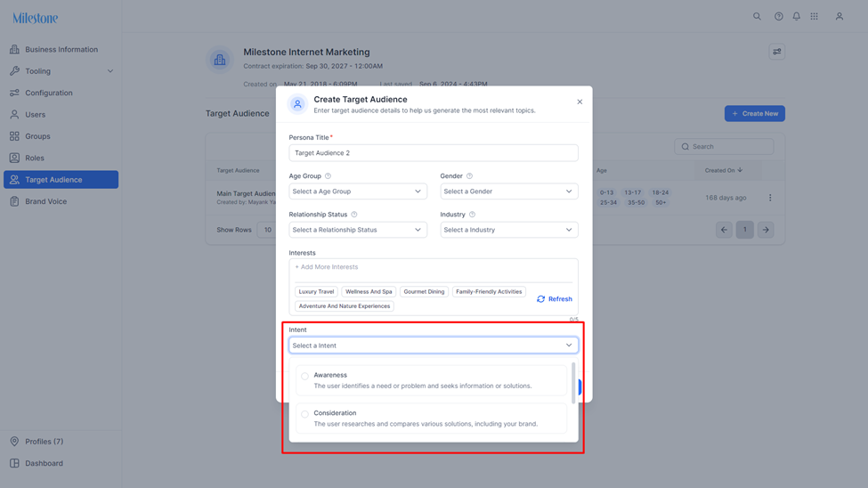Open search from the top header

coord(757,17)
